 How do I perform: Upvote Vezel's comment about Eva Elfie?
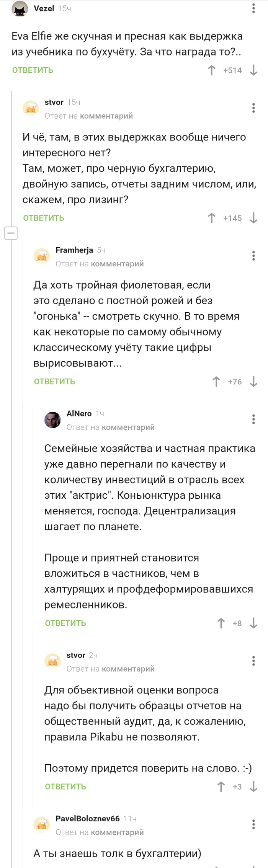tap(211, 70)
